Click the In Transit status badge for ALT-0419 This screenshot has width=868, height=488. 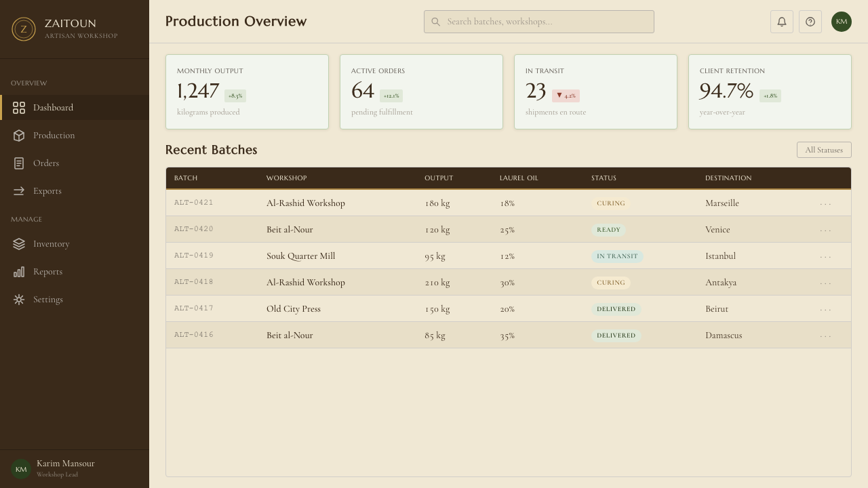(x=617, y=256)
